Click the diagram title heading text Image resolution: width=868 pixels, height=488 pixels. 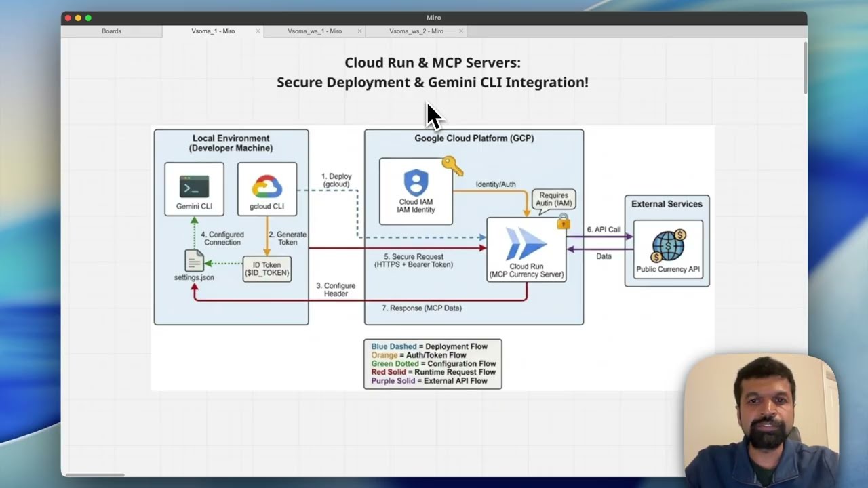point(433,73)
